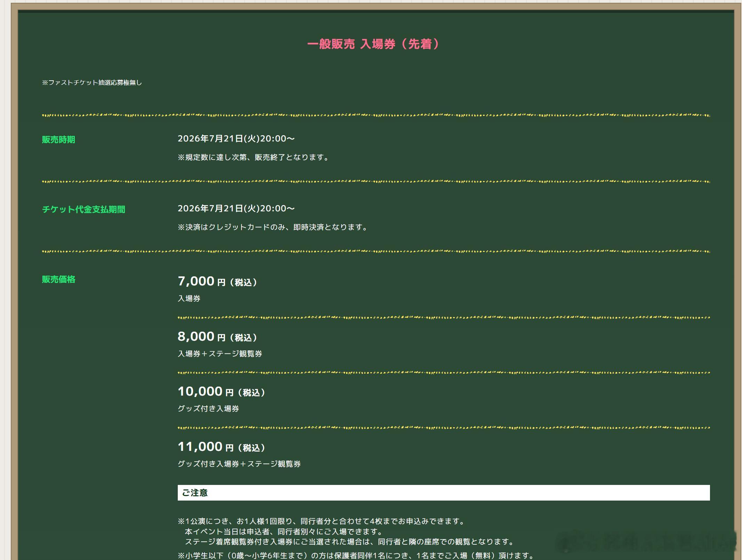
Task: Click the グッズ付き入場券 description under 10,000円
Action: [208, 409]
